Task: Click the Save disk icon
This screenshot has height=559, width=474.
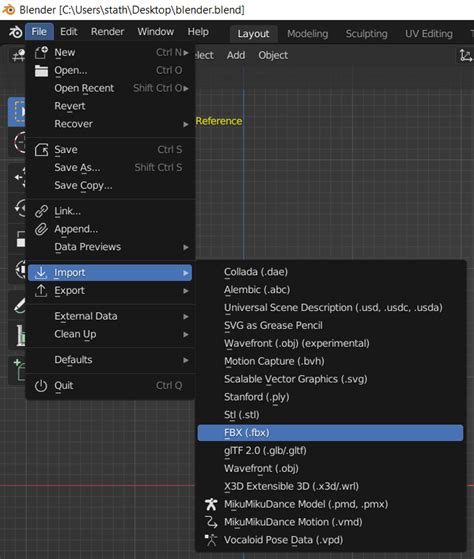Action: coord(41,150)
